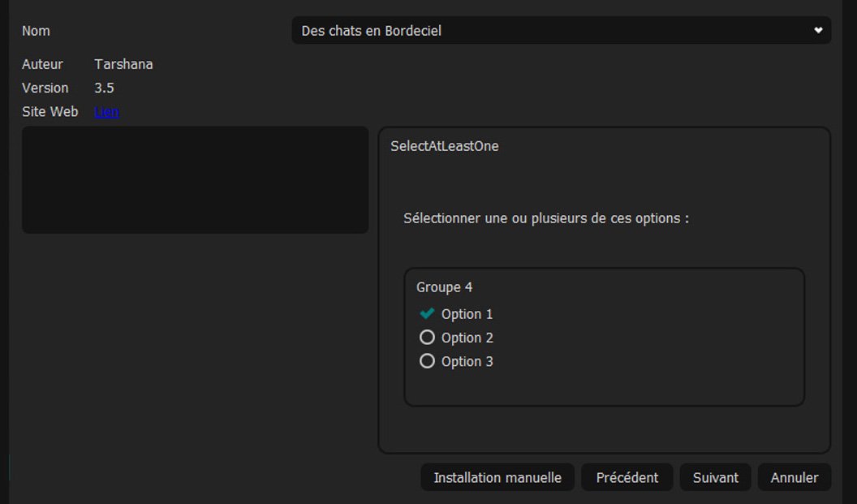Open the Lien website link
This screenshot has height=504, width=857.
coord(106,112)
